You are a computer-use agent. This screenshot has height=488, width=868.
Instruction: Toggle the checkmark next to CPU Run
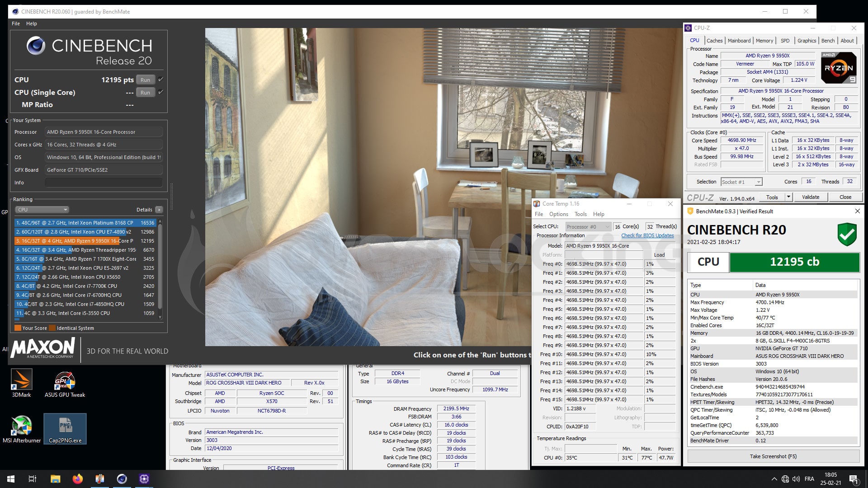(x=160, y=80)
